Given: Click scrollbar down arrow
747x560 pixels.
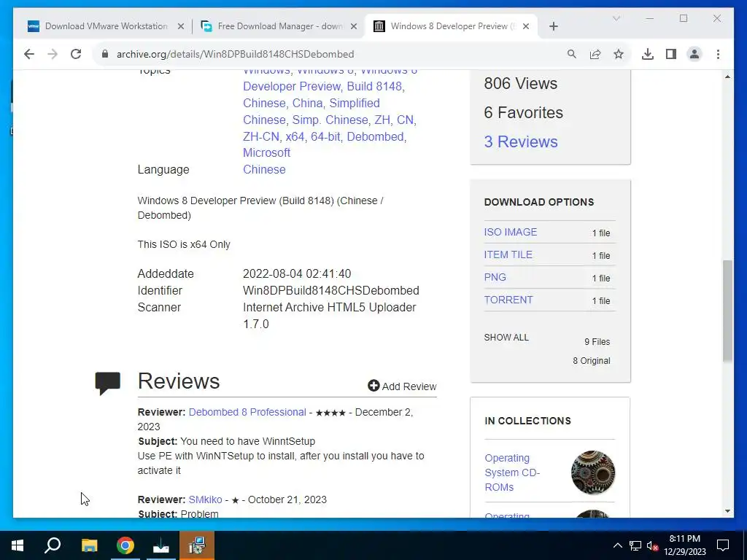Looking at the screenshot, I should (x=727, y=511).
